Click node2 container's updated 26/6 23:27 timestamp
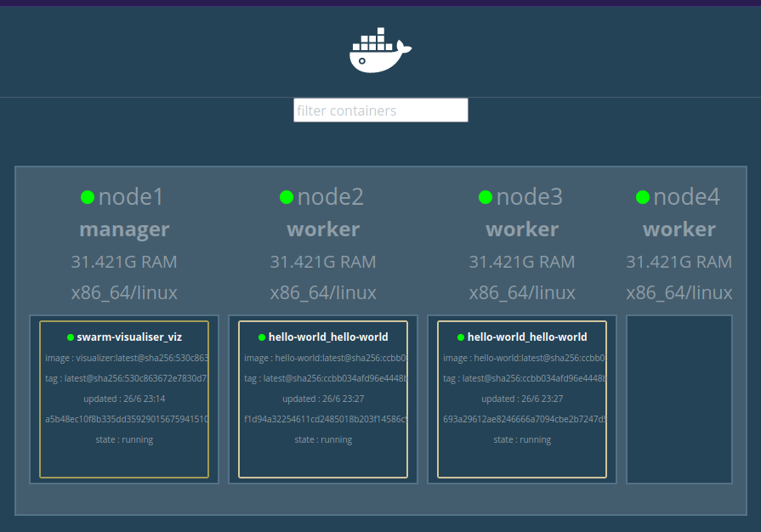Screen dimensions: 761x532 point(323,399)
